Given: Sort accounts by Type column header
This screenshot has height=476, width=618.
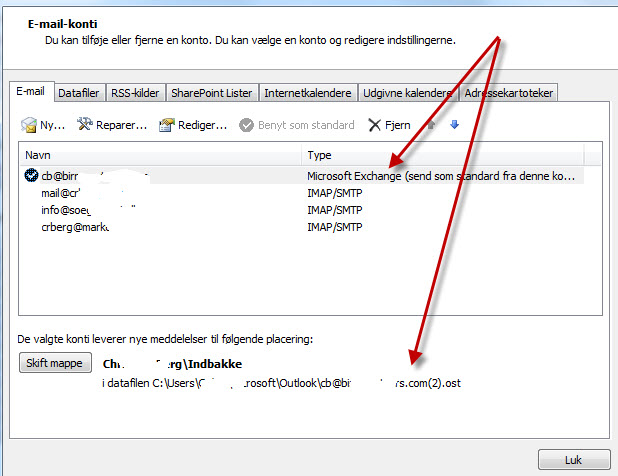Looking at the screenshot, I should coord(443,155).
